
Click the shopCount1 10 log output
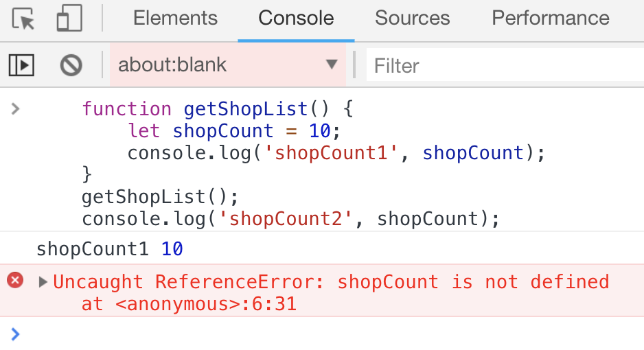(110, 248)
